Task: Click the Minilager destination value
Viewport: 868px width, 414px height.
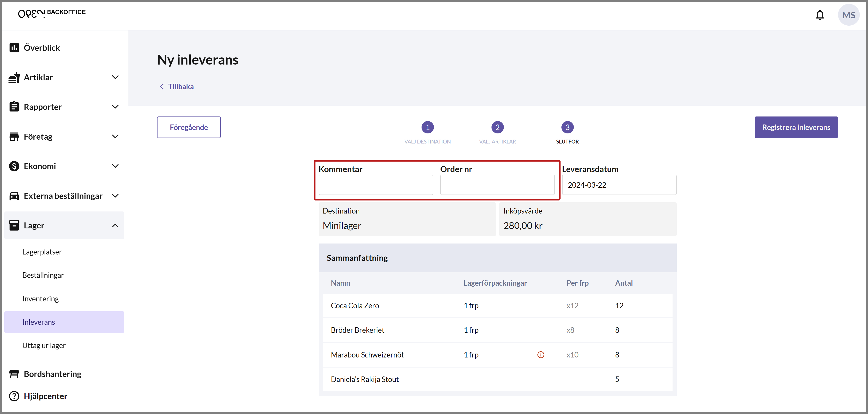Action: [x=342, y=225]
